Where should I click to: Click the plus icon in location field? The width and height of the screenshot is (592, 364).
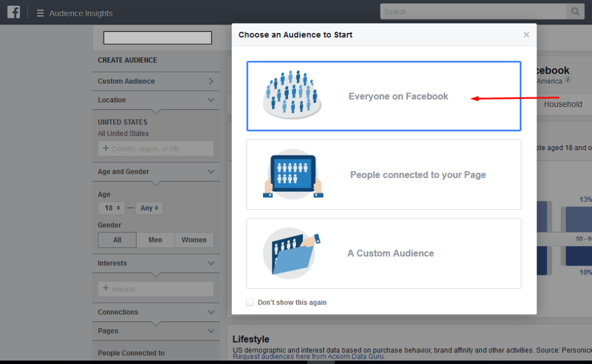(106, 148)
